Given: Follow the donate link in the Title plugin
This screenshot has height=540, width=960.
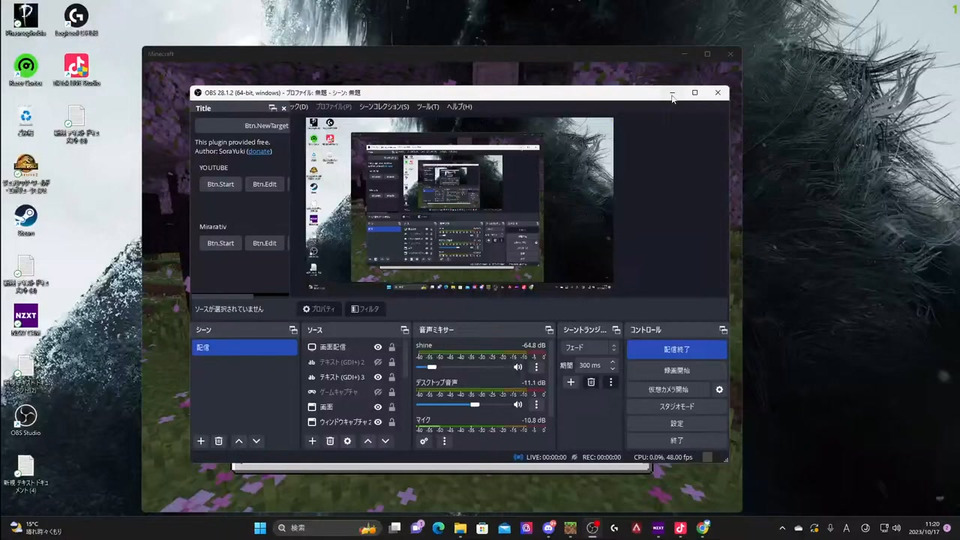Looking at the screenshot, I should coord(259,151).
